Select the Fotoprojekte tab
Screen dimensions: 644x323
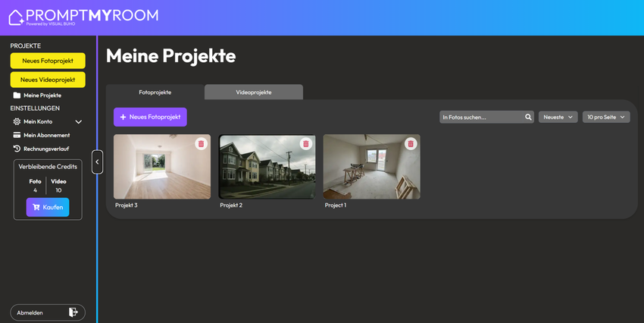point(155,92)
